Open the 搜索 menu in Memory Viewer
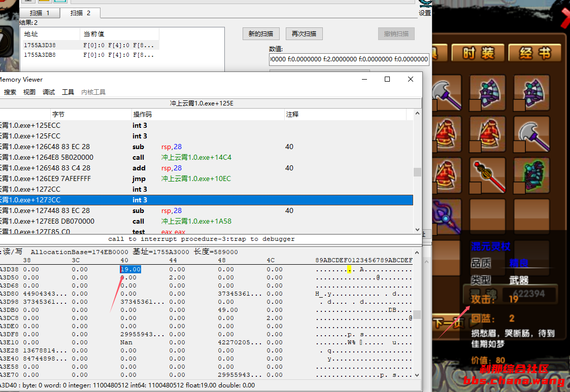Viewport: 570px width, 392px height. coord(10,92)
